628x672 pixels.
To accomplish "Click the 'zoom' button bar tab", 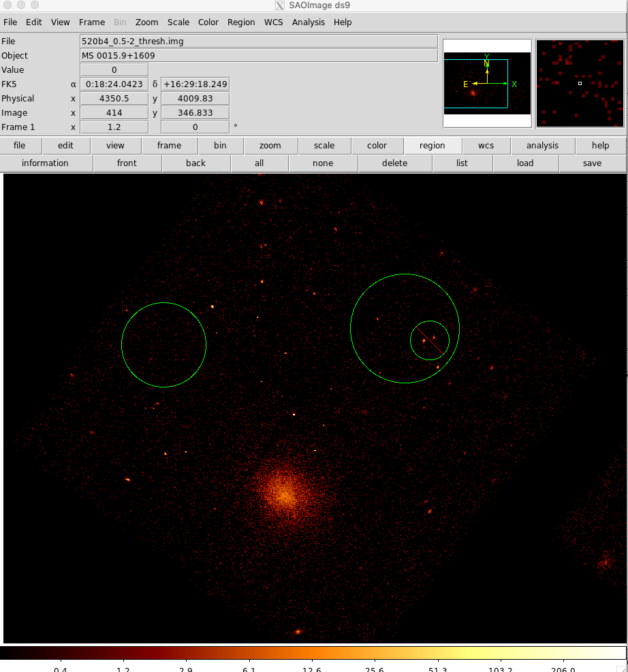I will [270, 146].
